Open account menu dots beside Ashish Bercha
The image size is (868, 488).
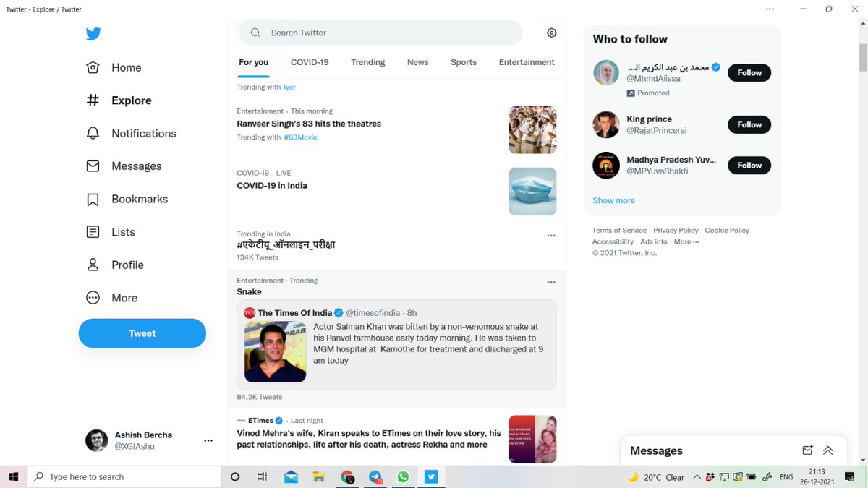(x=208, y=440)
